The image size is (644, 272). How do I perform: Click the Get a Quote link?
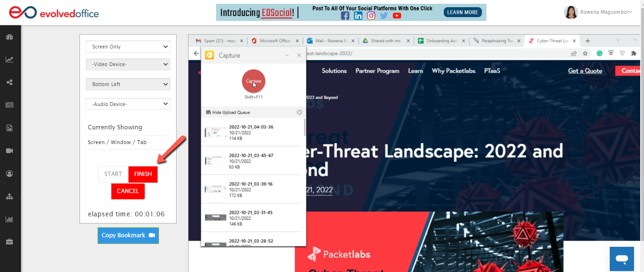585,71
